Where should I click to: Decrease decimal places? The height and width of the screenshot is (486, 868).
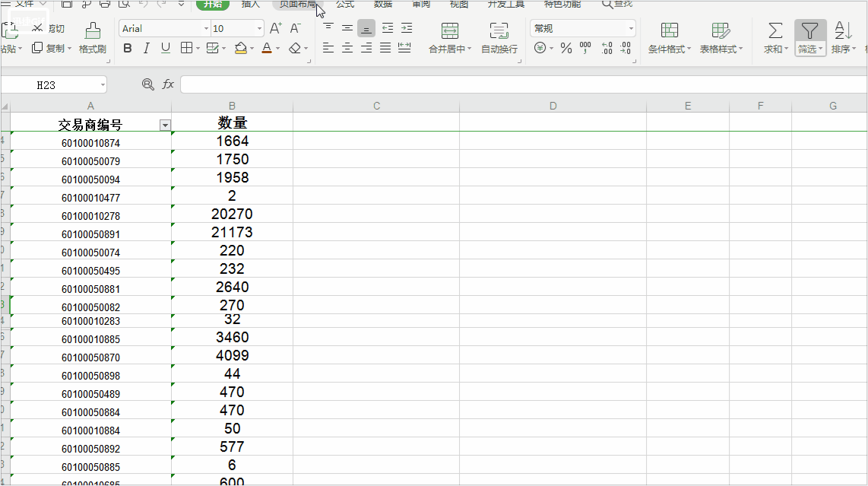626,48
